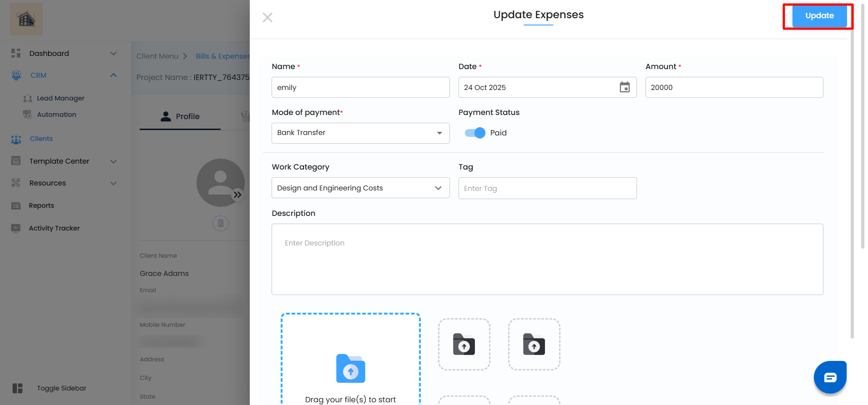Image resolution: width=868 pixels, height=405 pixels.
Task: Click the first dark folder upload slot
Action: (x=464, y=345)
